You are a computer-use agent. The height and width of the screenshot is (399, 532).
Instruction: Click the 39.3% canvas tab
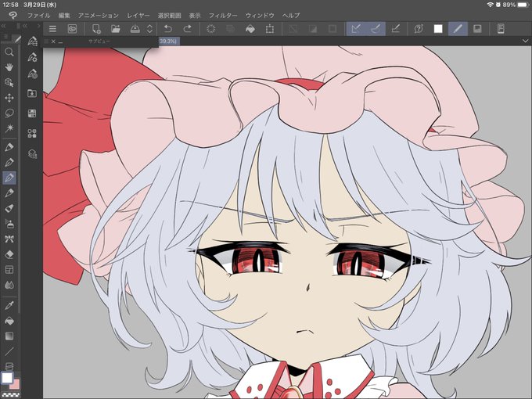coord(169,41)
